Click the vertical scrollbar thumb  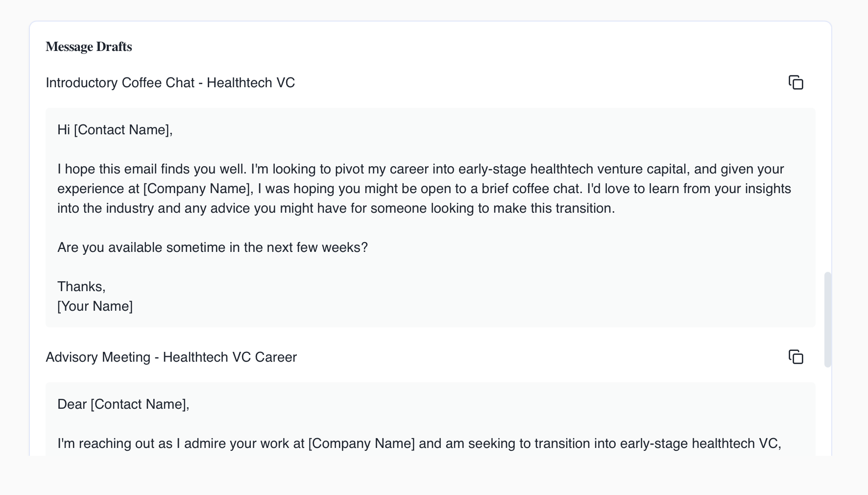coord(828,319)
